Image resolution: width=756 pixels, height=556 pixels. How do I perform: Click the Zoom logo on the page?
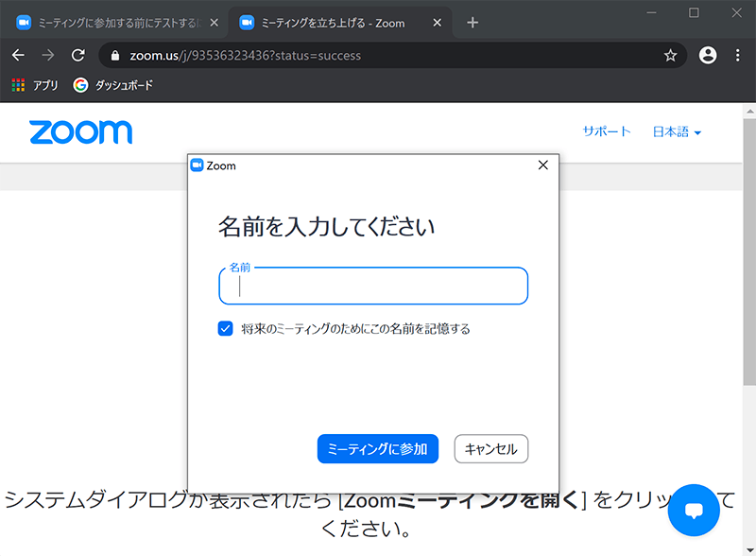coord(80,131)
